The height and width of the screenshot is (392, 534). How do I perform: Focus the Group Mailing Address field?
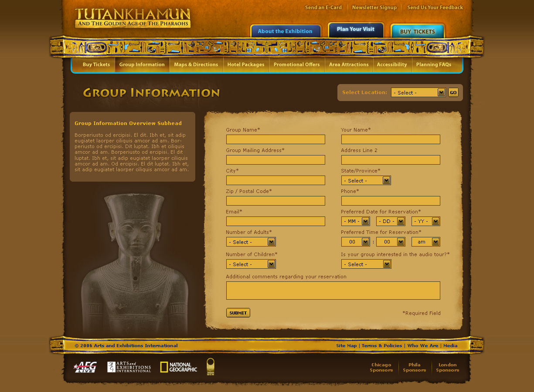pyautogui.click(x=276, y=160)
